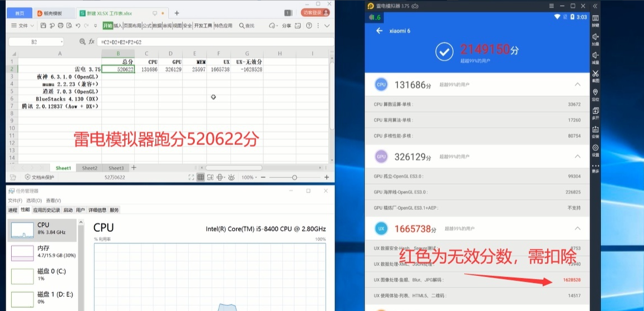Screen dimensions: 644x311
Task: Click the magnifier icon beside the formula bar
Action: 82,42
